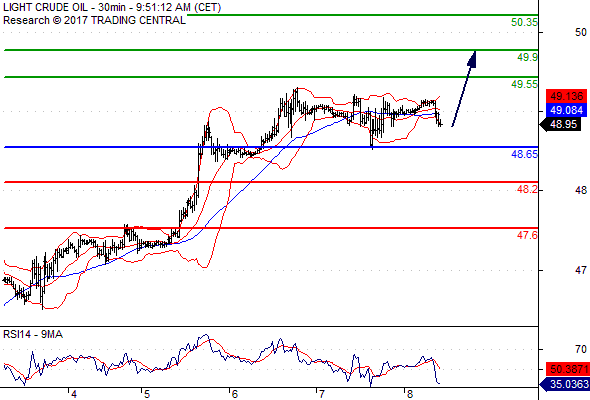Click the red 49.136 price tag
The width and height of the screenshot is (590, 400).
(566, 96)
